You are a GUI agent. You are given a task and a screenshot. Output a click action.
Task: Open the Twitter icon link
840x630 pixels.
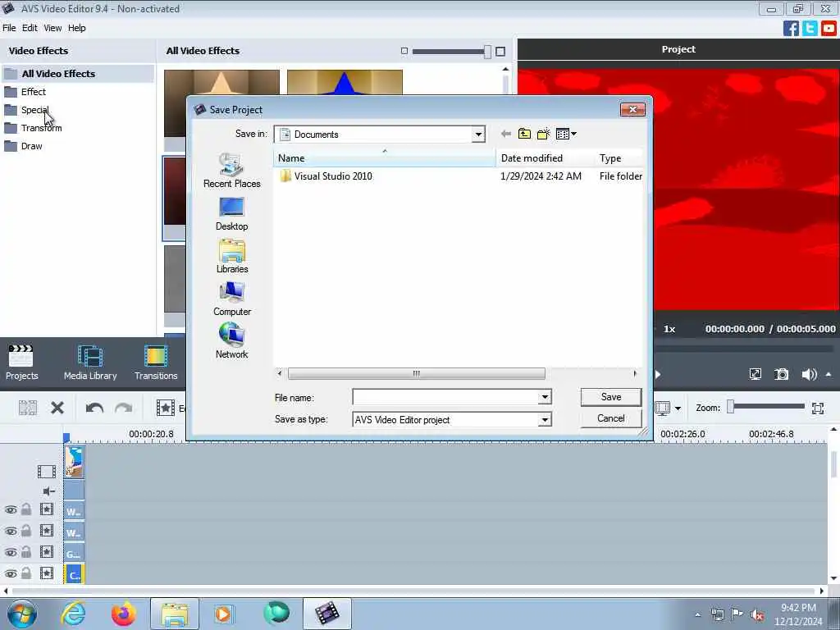pyautogui.click(x=810, y=29)
